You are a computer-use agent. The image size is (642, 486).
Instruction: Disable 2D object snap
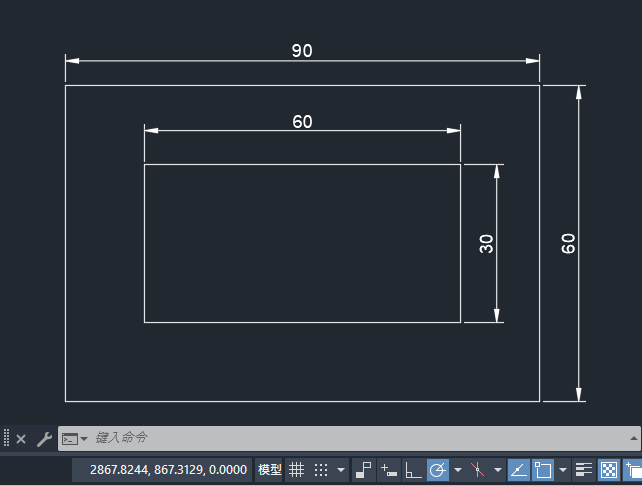pos(543,470)
